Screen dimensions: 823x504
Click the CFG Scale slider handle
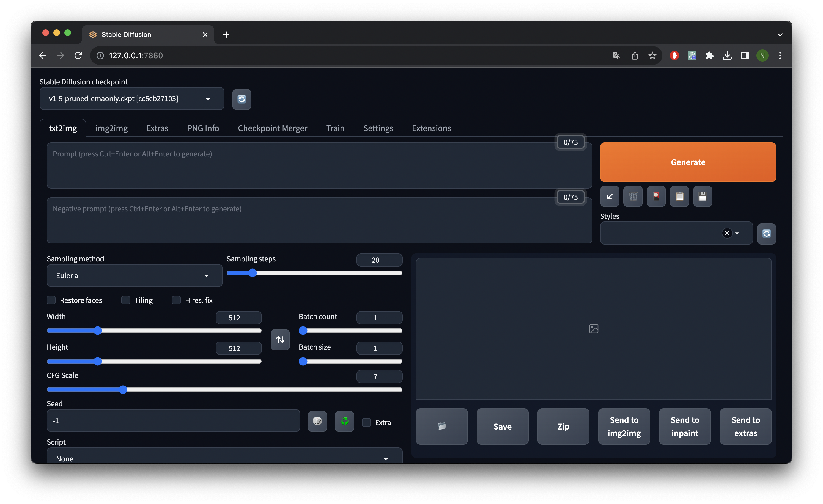point(123,389)
